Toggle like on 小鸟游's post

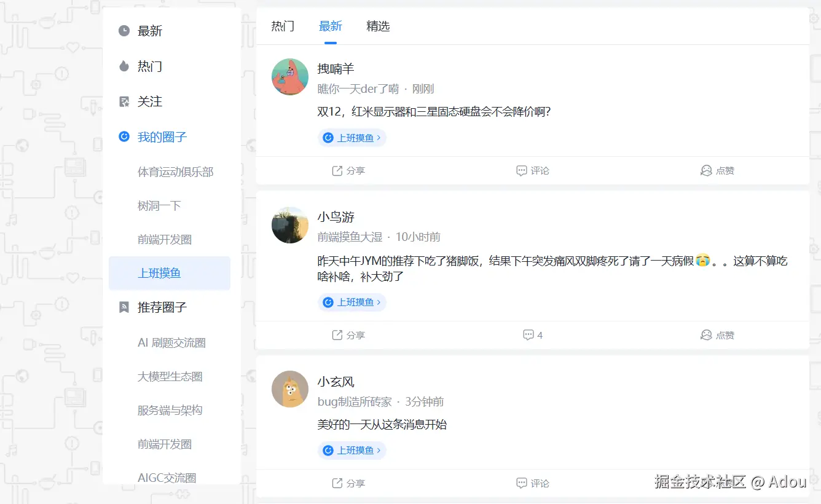[705, 335]
